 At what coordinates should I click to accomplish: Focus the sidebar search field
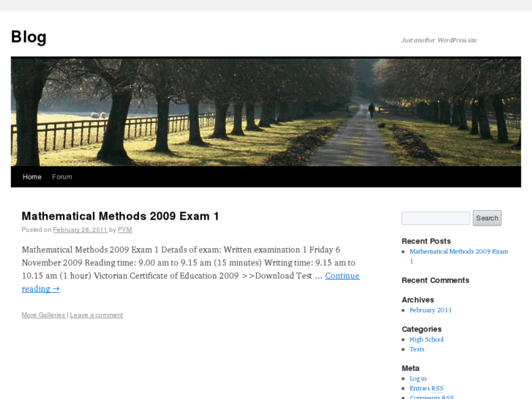(435, 218)
